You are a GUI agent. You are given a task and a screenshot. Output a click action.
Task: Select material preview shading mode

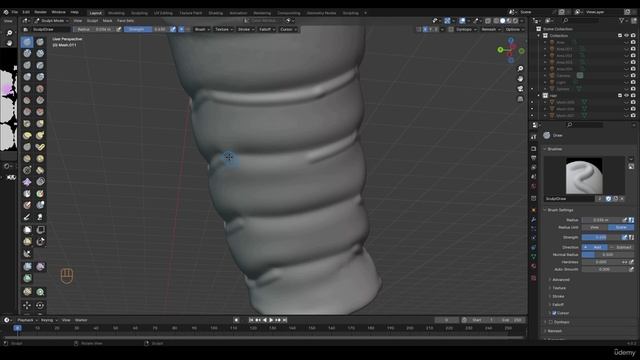click(x=509, y=21)
